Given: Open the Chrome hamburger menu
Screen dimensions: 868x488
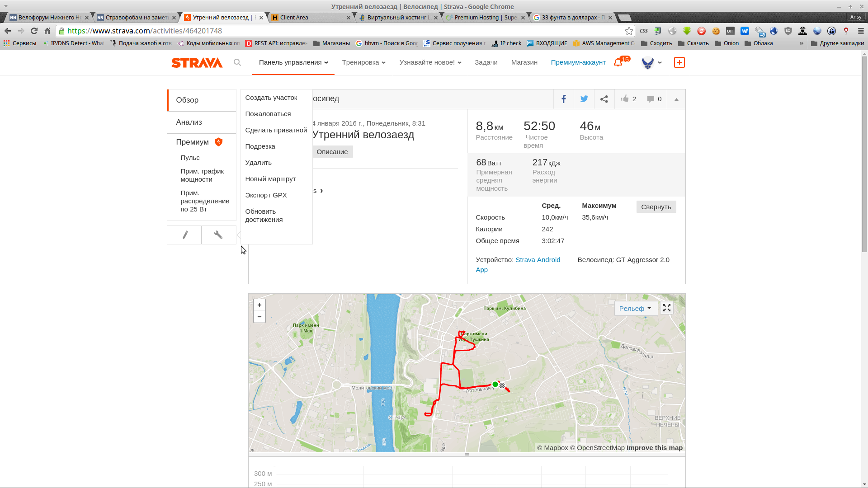Looking at the screenshot, I should pyautogui.click(x=861, y=31).
